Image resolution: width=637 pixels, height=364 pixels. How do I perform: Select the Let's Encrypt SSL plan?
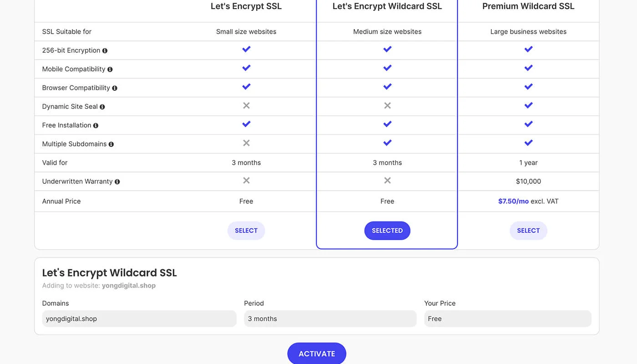pyautogui.click(x=246, y=230)
